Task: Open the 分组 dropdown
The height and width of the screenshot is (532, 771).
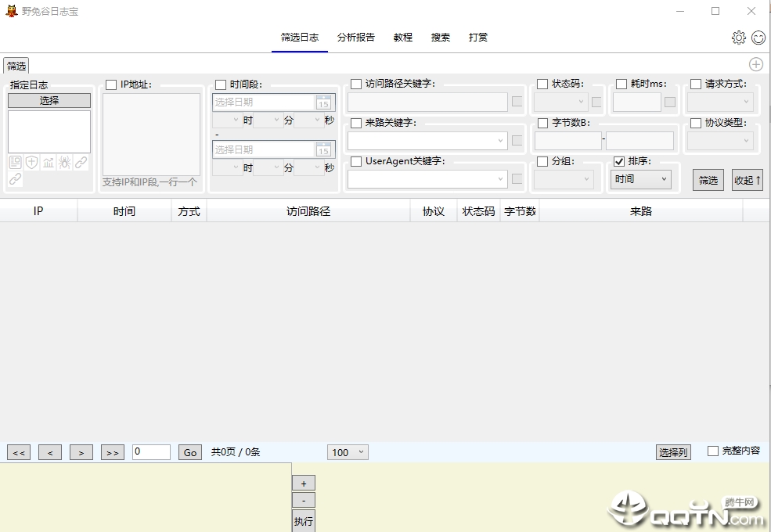Action: pos(564,179)
